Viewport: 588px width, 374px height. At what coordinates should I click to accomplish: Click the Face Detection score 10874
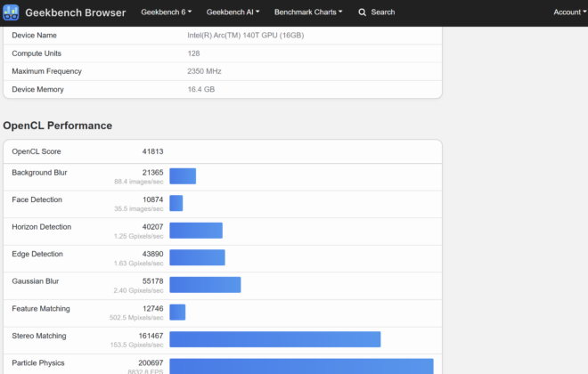coord(152,199)
